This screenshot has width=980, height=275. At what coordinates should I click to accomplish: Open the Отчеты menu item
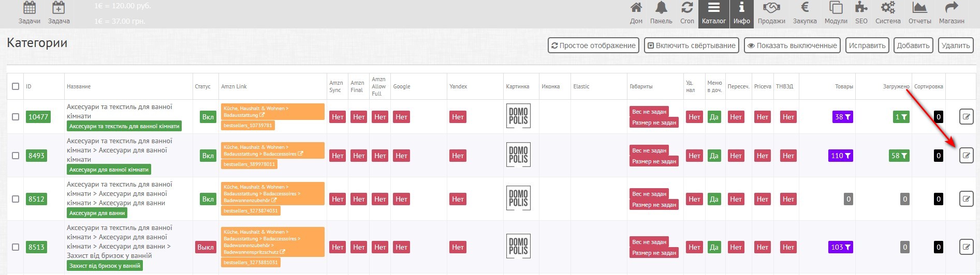(x=919, y=13)
